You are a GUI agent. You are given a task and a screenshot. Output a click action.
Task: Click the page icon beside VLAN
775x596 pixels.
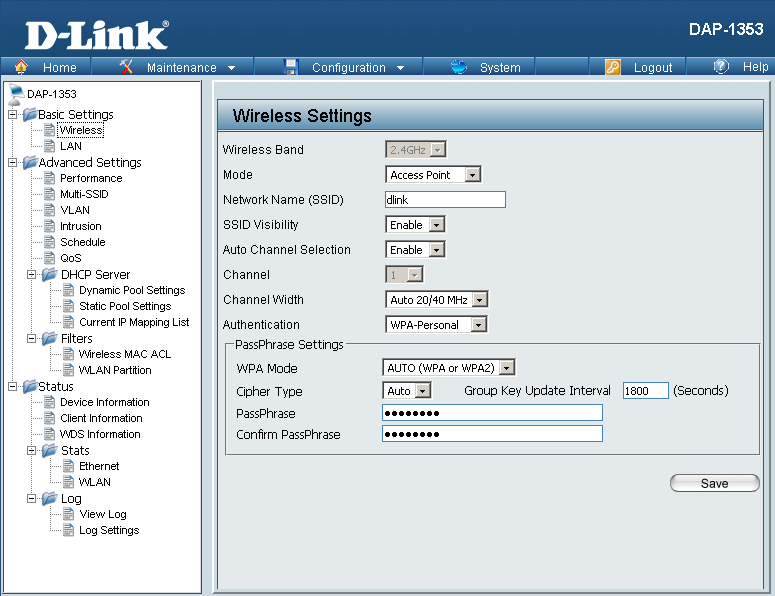pyautogui.click(x=49, y=210)
